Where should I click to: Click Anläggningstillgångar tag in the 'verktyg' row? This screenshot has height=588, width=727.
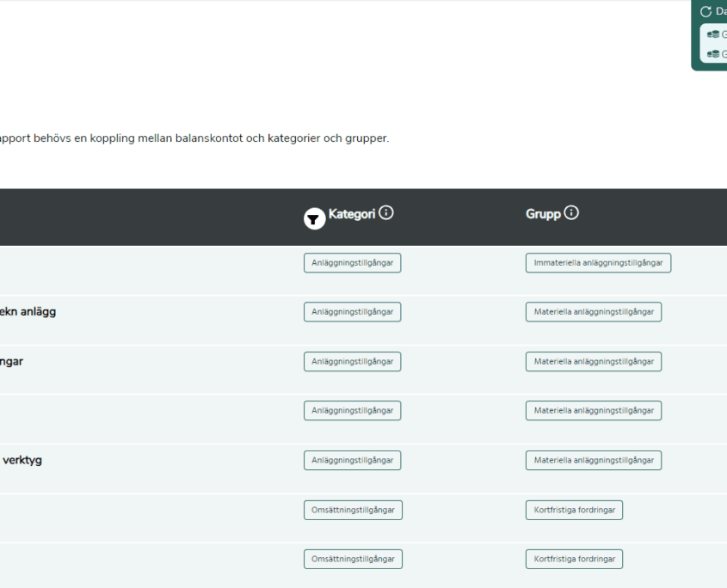pyautogui.click(x=352, y=461)
